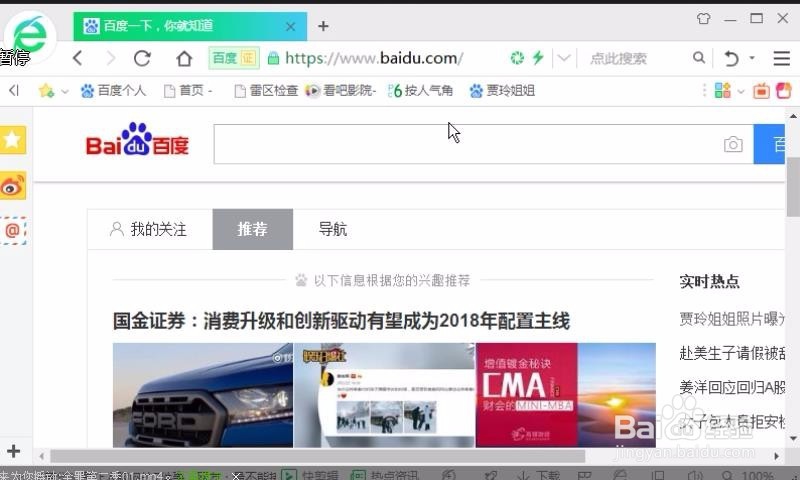Screen dimensions: 800x480
Task: Open hot topic 贾玲姐姐照片曝光
Action: [x=732, y=319]
